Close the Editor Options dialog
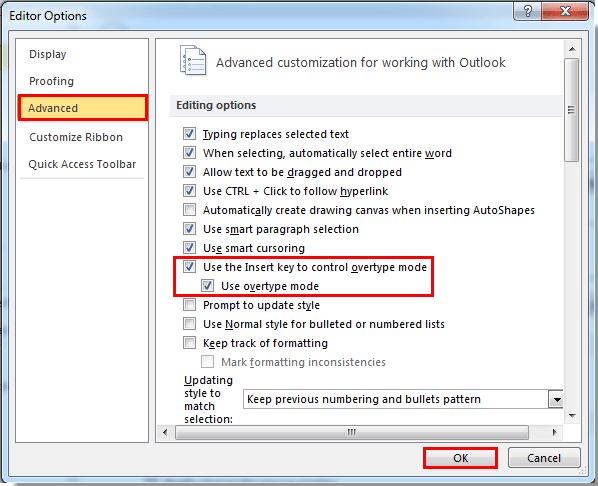The image size is (598, 486). click(x=565, y=11)
